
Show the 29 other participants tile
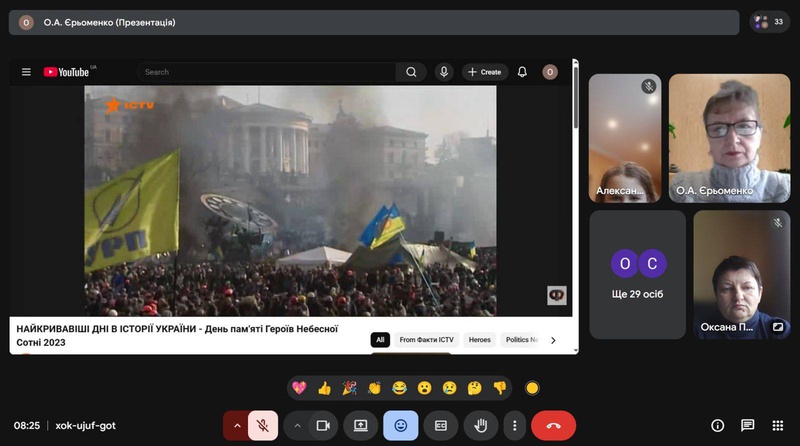pyautogui.click(x=637, y=274)
